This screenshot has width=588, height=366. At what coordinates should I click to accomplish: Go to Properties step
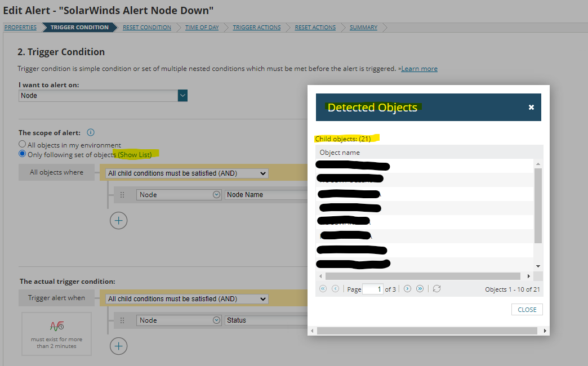click(x=20, y=28)
